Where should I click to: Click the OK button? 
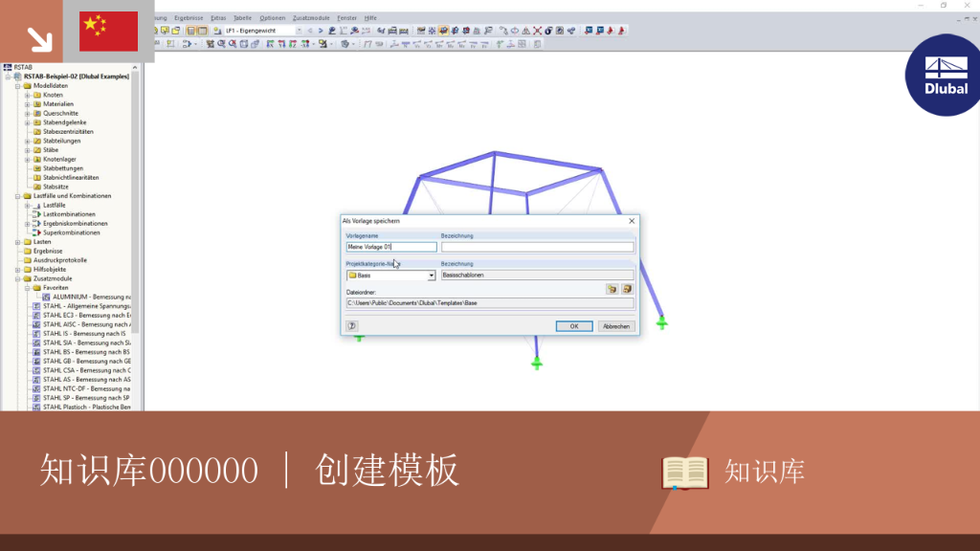574,326
